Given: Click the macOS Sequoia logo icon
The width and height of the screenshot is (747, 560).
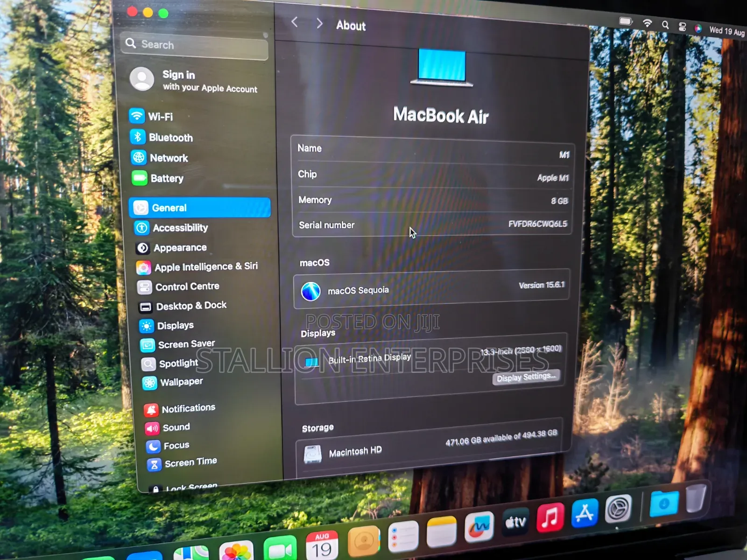Looking at the screenshot, I should 310,292.
